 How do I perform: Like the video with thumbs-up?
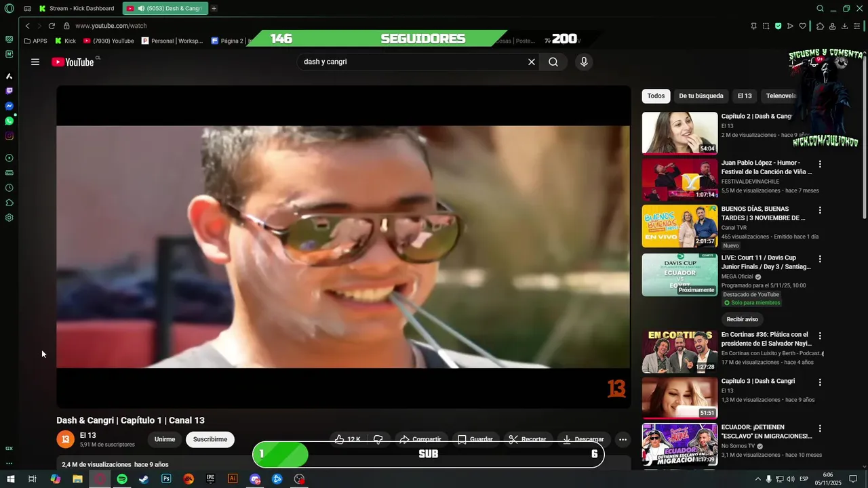pos(347,439)
